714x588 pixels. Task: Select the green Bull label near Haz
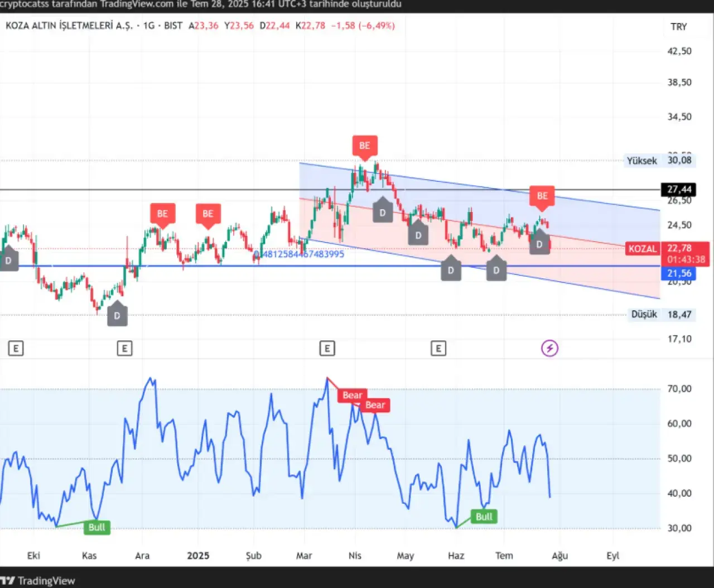(x=484, y=517)
